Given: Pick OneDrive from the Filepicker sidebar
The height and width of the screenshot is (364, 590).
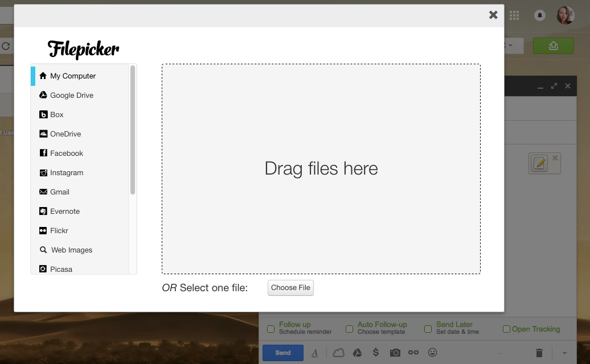Looking at the screenshot, I should tap(80, 134).
